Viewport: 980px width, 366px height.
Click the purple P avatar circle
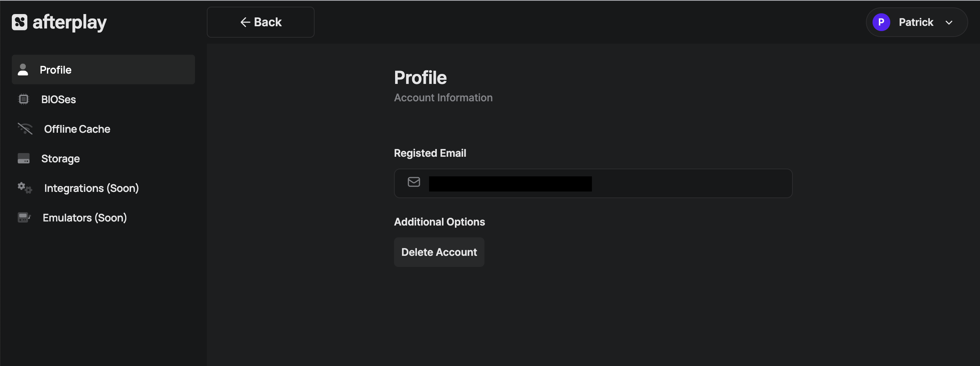(x=881, y=22)
